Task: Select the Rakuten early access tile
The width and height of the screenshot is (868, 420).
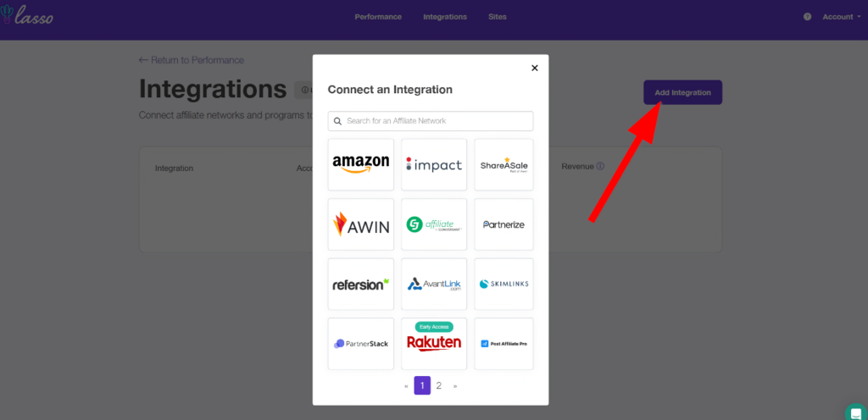Action: 433,343
